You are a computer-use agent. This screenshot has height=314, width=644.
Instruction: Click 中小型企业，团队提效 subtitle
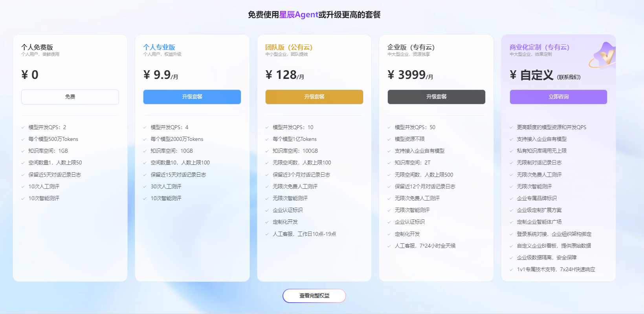click(x=287, y=54)
